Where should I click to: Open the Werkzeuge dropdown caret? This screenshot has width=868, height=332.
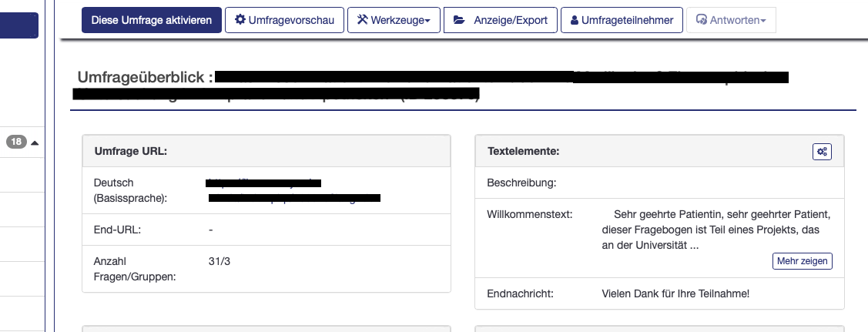tap(427, 21)
